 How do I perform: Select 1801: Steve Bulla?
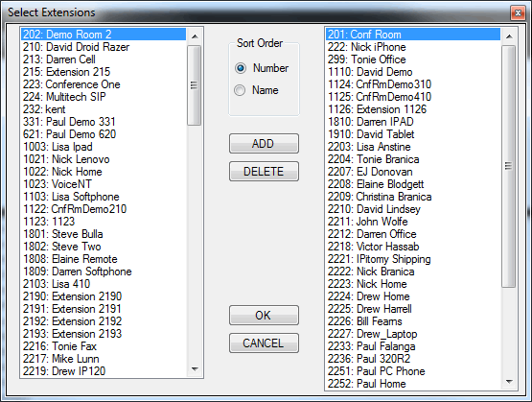click(x=104, y=234)
